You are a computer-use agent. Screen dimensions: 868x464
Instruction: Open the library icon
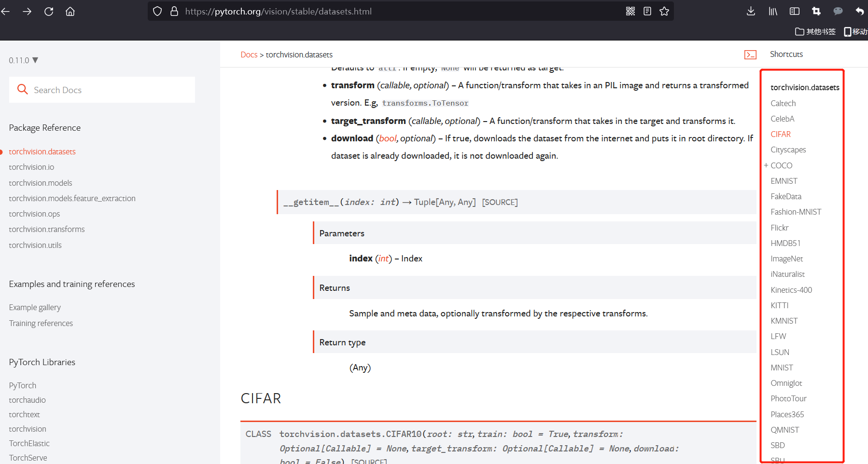(773, 11)
